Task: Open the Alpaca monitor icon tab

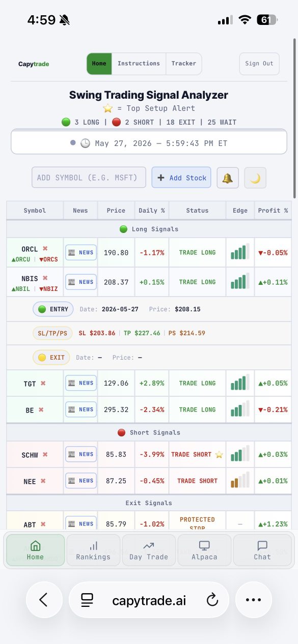Action: click(204, 550)
